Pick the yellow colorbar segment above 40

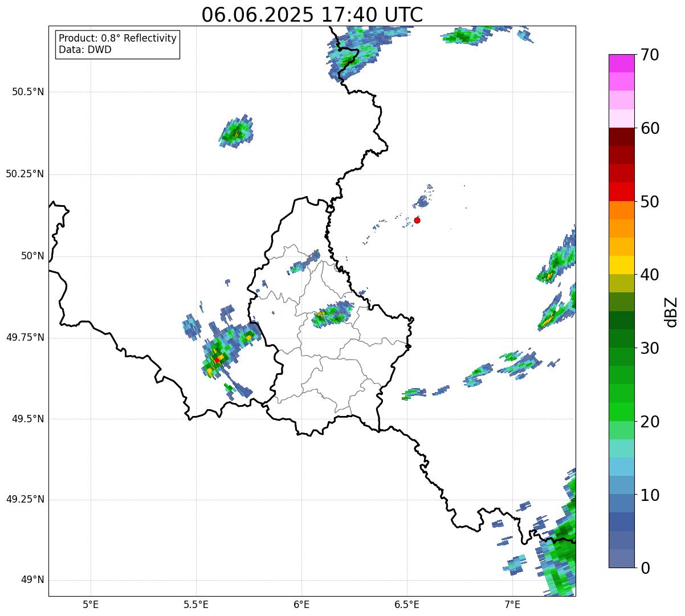621,265
